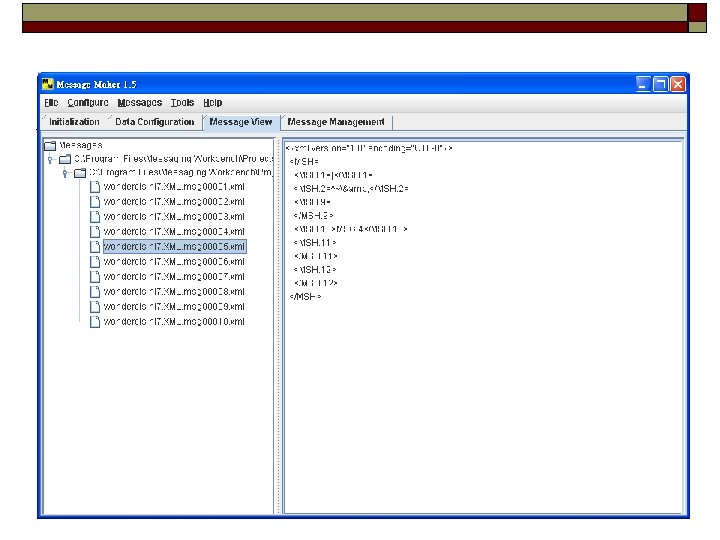
Task: Select file ending msg00010.xml
Action: 174,321
